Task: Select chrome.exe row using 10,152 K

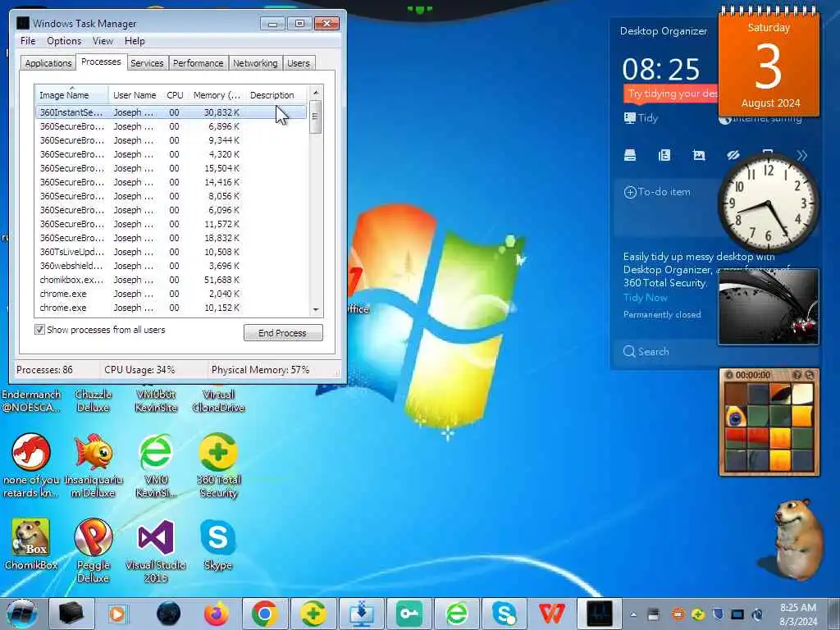Action: (x=171, y=308)
